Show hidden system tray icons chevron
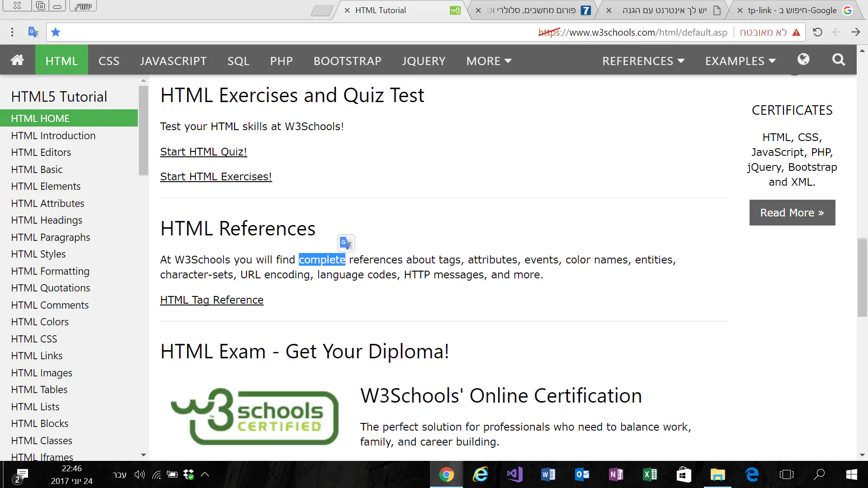This screenshot has height=488, width=868. pos(205,474)
